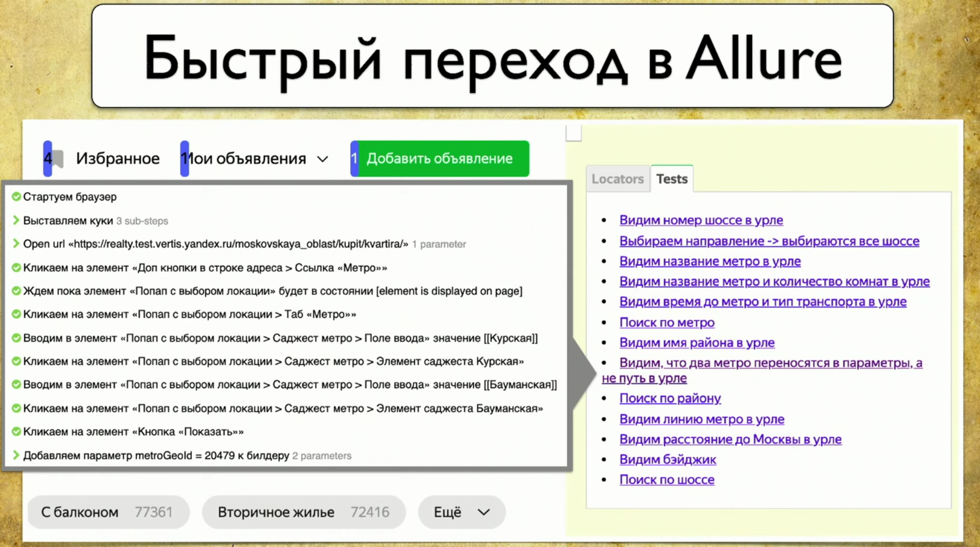Click green check icon beside Стартуем браузер
This screenshot has height=547, width=980.
(x=16, y=196)
